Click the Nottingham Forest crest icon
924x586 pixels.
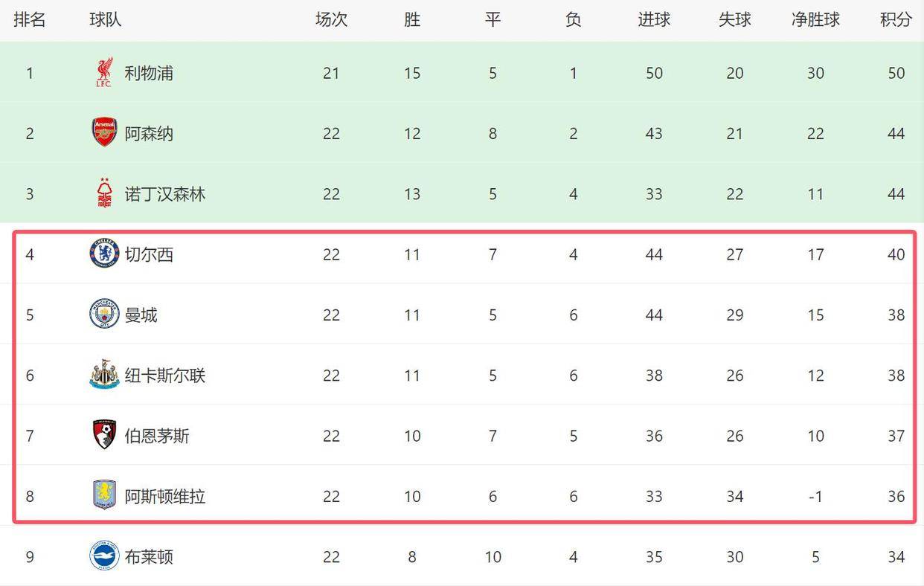[104, 193]
